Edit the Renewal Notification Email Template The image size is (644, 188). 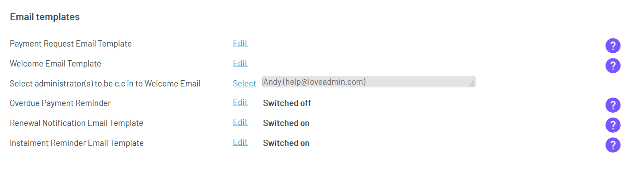point(240,122)
